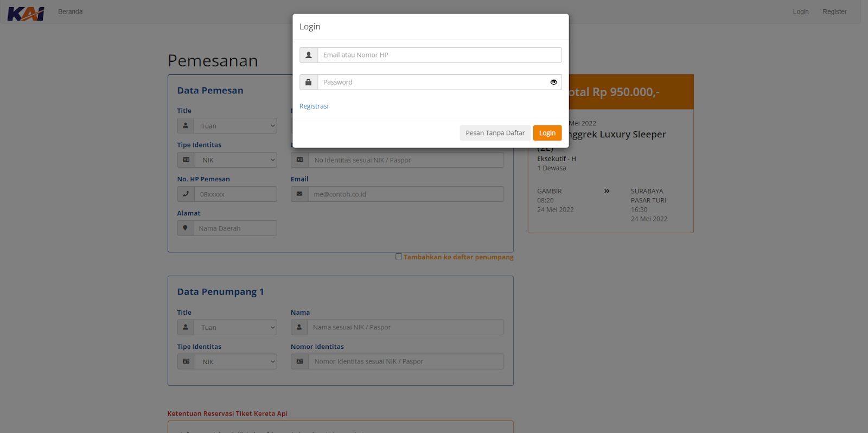Click the ID card icon beside No Identitas field
The height and width of the screenshot is (433, 868).
pyautogui.click(x=299, y=160)
